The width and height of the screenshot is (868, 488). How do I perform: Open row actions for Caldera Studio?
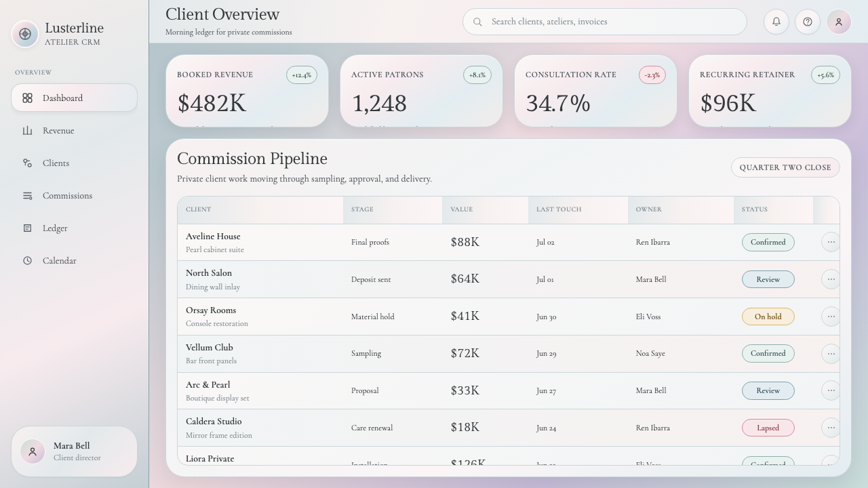click(x=831, y=428)
